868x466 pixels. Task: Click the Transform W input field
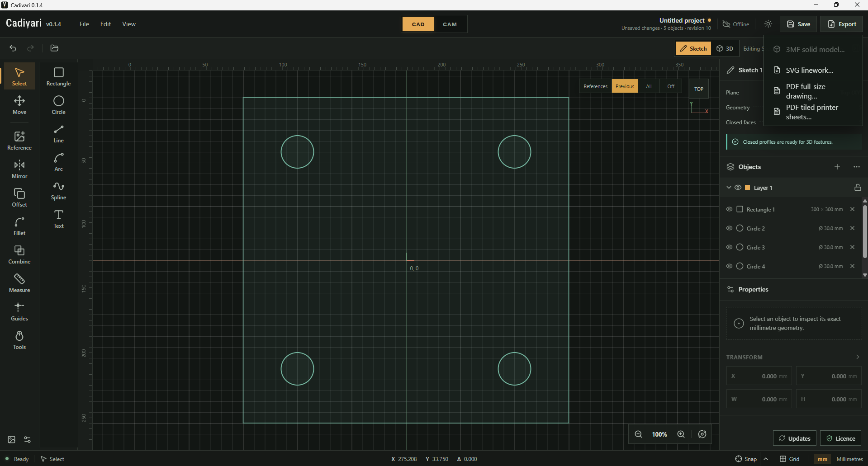(759, 399)
